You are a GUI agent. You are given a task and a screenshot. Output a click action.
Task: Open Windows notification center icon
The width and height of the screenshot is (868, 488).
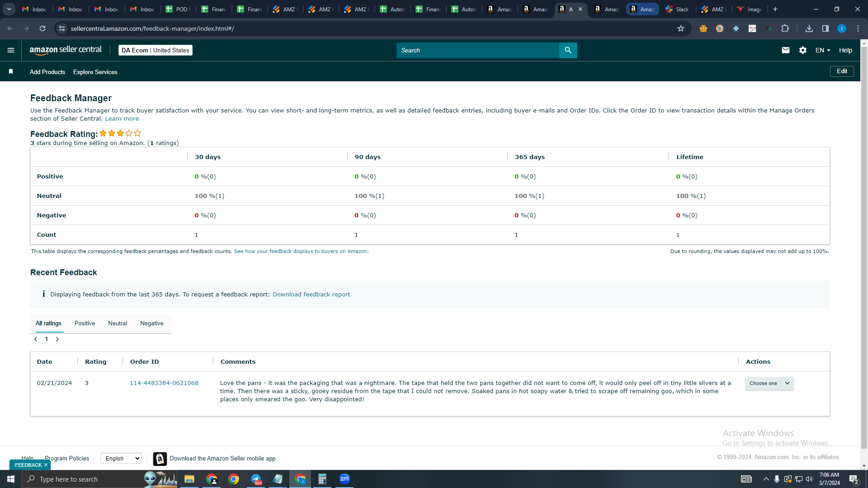point(854,479)
